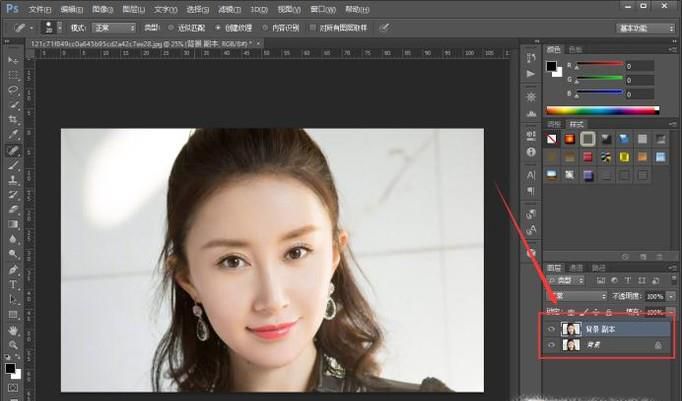Image resolution: width=682 pixels, height=401 pixels.
Task: Click pressure-for-size icon in options bar
Action: click(383, 28)
